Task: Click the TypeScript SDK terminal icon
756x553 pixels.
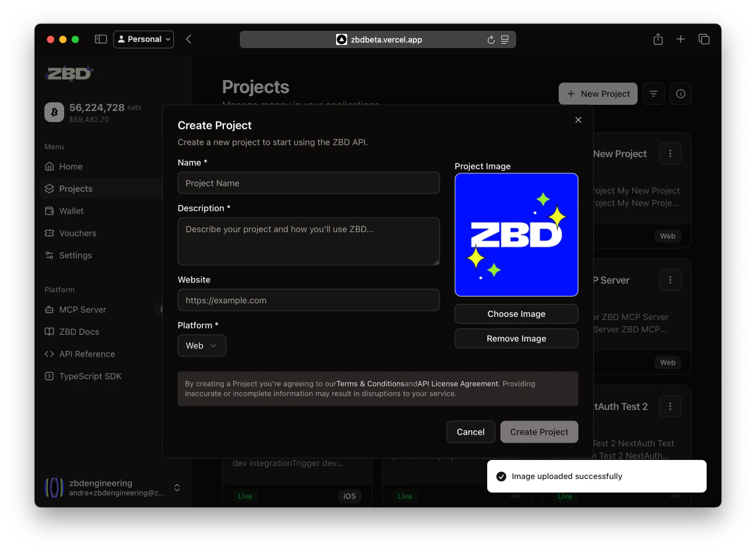Action: [x=49, y=376]
